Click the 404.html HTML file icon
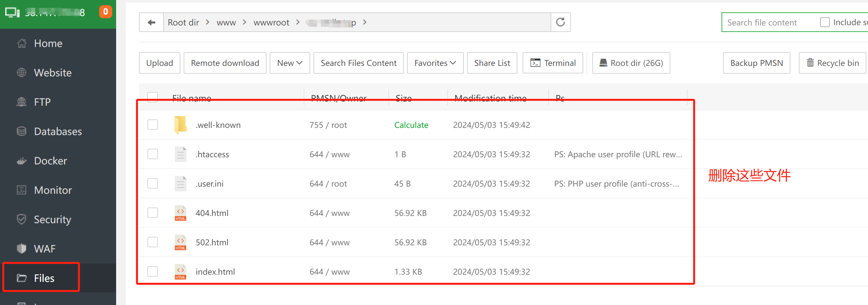Image resolution: width=868 pixels, height=305 pixels. pyautogui.click(x=181, y=213)
